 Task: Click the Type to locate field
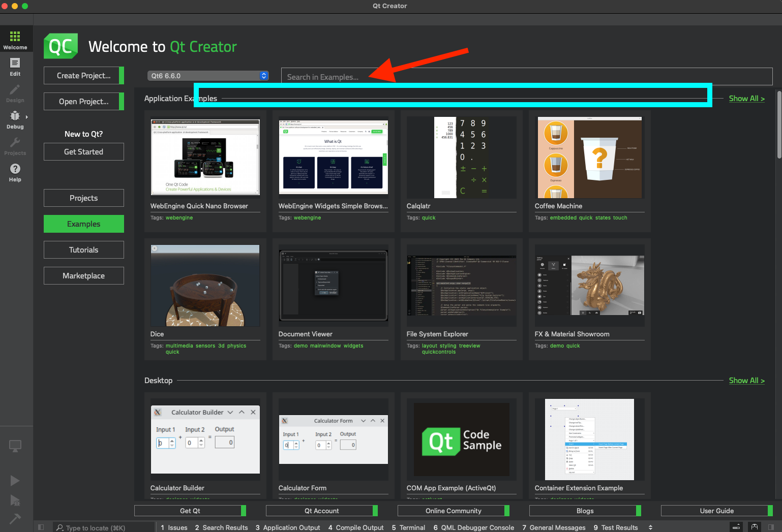coord(104,528)
